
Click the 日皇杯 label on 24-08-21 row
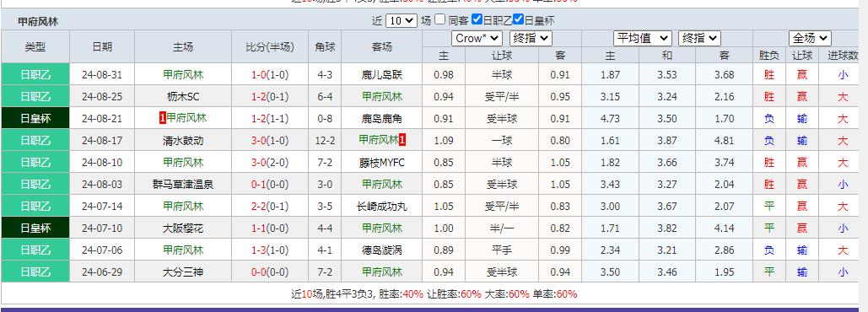pyautogui.click(x=35, y=118)
